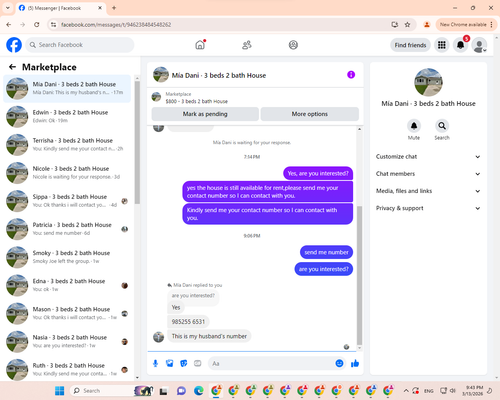Viewport: 500px width, 400px height.
Task: Click Find friends button
Action: click(x=410, y=45)
